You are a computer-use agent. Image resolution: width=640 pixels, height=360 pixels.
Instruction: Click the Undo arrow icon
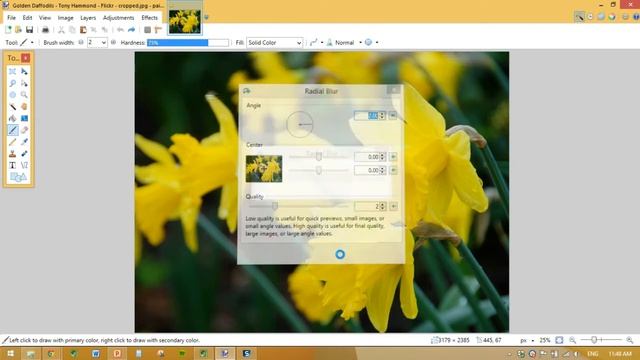pyautogui.click(x=120, y=30)
